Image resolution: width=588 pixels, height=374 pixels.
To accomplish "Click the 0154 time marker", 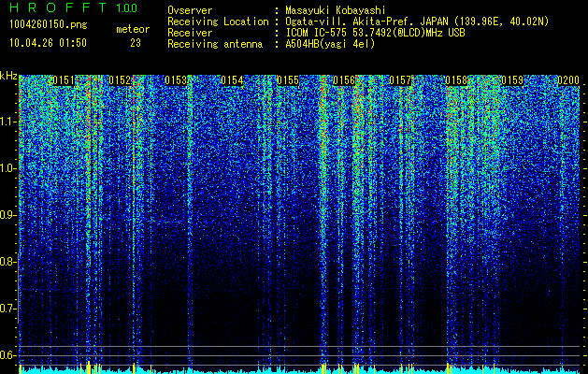I will tap(232, 80).
